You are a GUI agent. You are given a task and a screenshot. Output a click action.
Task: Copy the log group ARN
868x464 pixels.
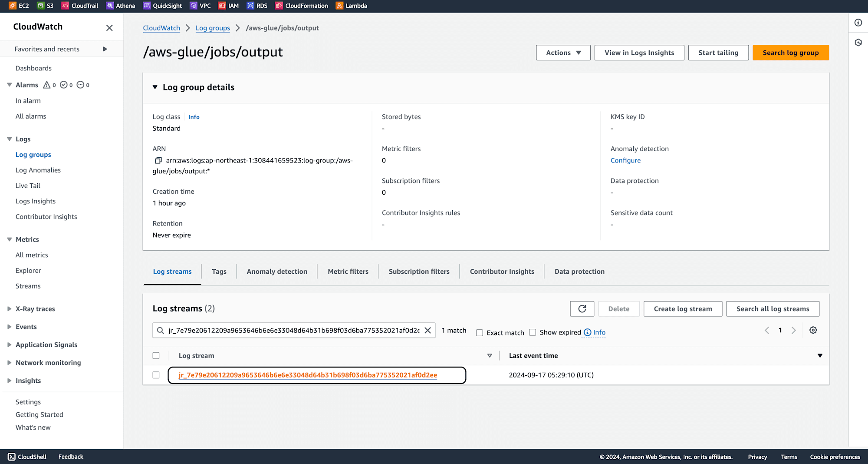coord(158,160)
